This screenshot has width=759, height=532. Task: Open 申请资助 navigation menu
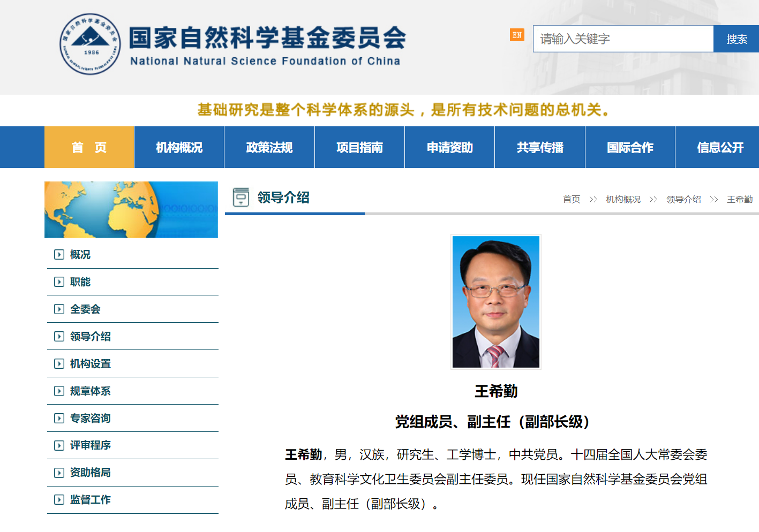click(x=450, y=147)
